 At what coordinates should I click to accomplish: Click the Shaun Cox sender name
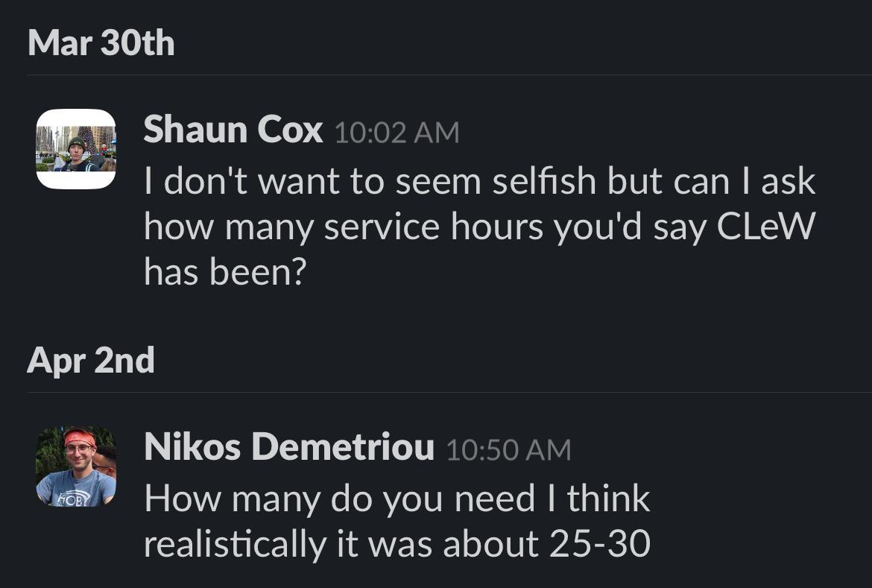click(233, 130)
